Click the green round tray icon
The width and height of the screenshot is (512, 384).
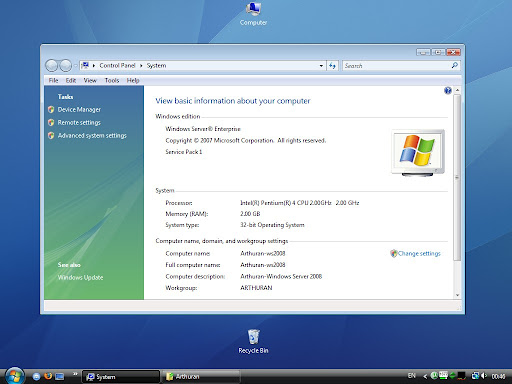[434, 376]
